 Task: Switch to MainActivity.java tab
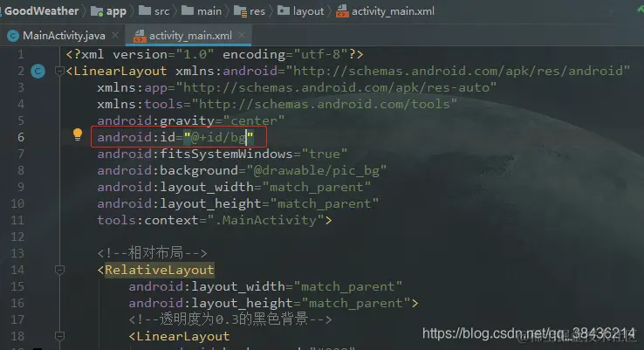pyautogui.click(x=64, y=36)
